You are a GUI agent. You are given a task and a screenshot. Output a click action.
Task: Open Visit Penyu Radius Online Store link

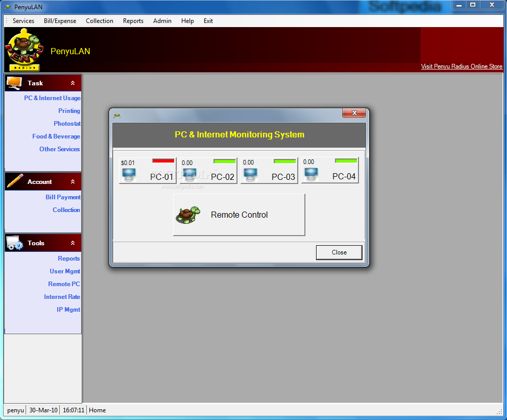(x=462, y=66)
